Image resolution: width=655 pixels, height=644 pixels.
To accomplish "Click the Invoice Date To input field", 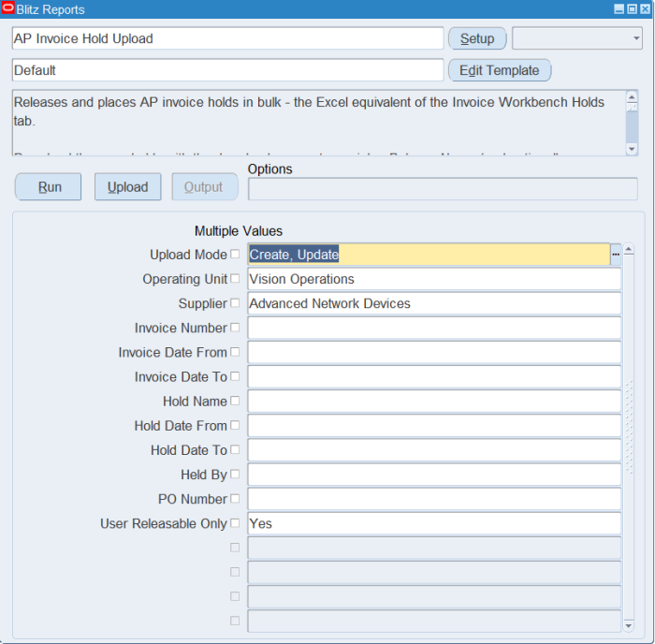I will click(x=434, y=376).
